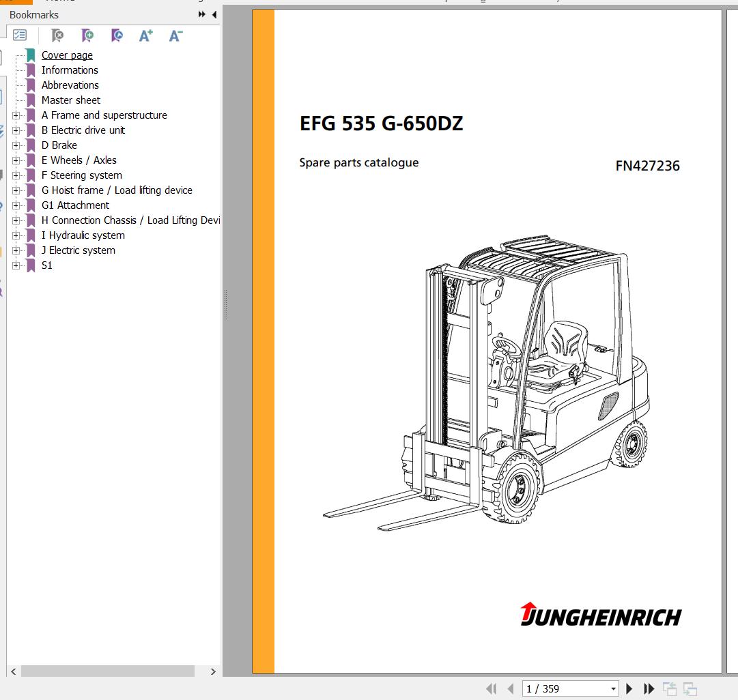This screenshot has height=700, width=738.
Task: Collapse the Bookmarks panel with left arrow
Action: click(x=214, y=14)
